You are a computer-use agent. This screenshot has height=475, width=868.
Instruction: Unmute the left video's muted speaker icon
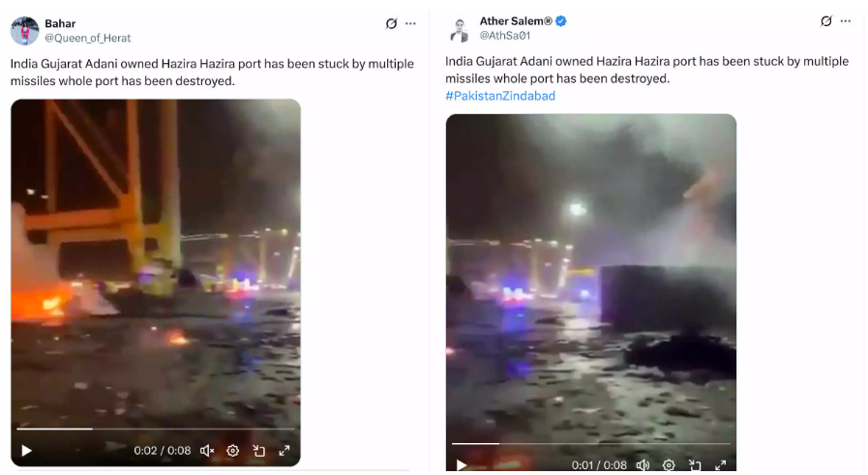[x=207, y=451]
